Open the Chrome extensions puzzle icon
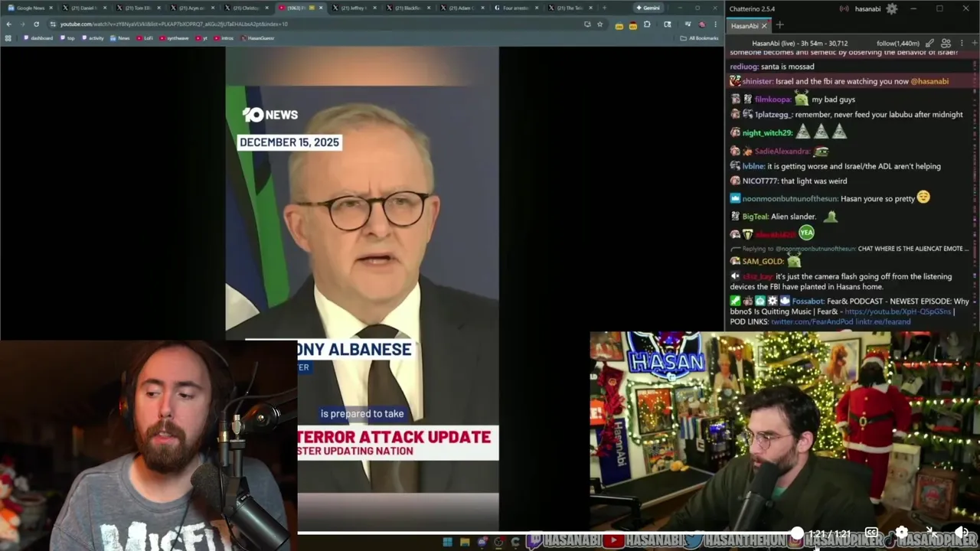This screenshot has width=980, height=551. (647, 24)
